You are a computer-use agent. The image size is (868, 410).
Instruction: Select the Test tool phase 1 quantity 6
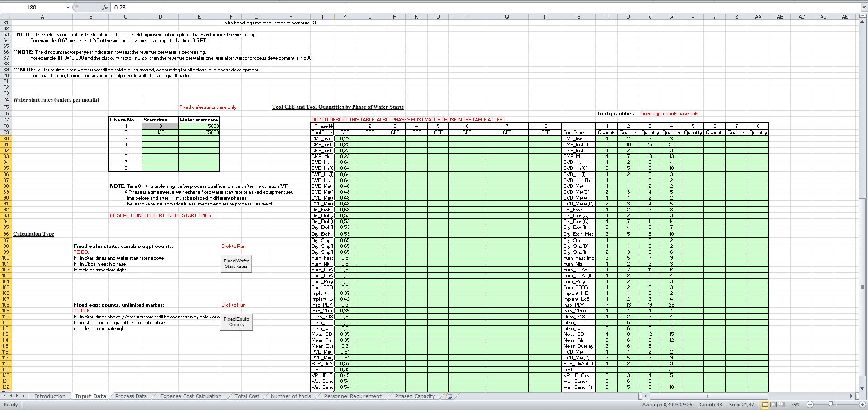(607, 369)
